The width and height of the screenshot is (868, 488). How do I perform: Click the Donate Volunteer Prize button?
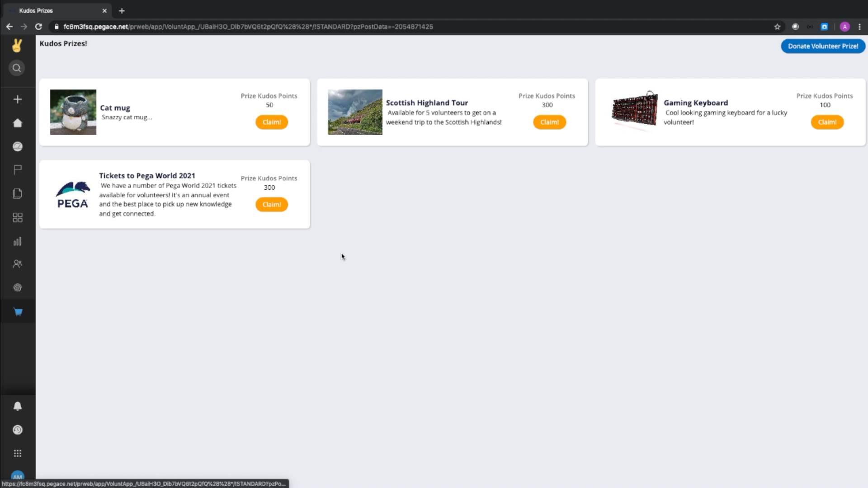(823, 46)
